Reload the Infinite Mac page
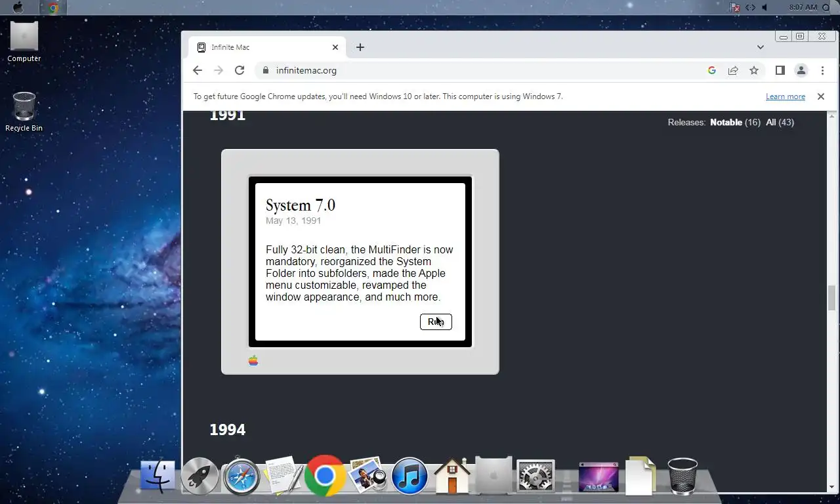840x504 pixels. point(240,70)
